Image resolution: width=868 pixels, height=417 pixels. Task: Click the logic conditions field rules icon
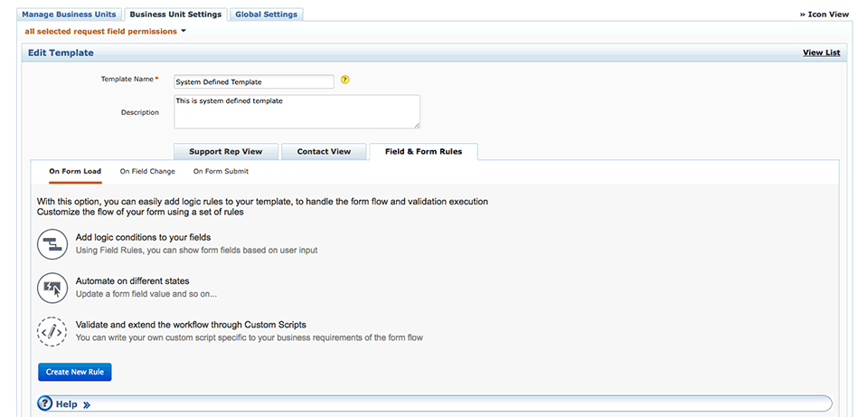[52, 243]
